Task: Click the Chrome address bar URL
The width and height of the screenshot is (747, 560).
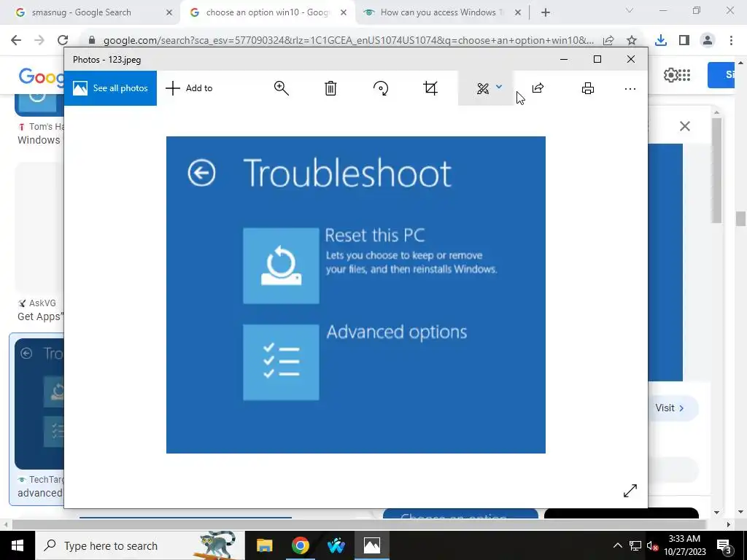Action: coord(348,41)
